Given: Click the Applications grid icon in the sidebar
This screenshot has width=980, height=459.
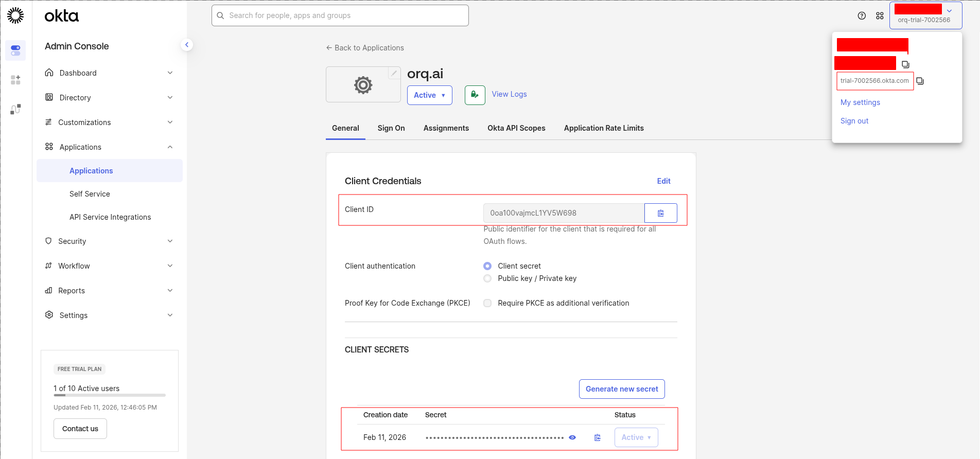Looking at the screenshot, I should [x=49, y=147].
